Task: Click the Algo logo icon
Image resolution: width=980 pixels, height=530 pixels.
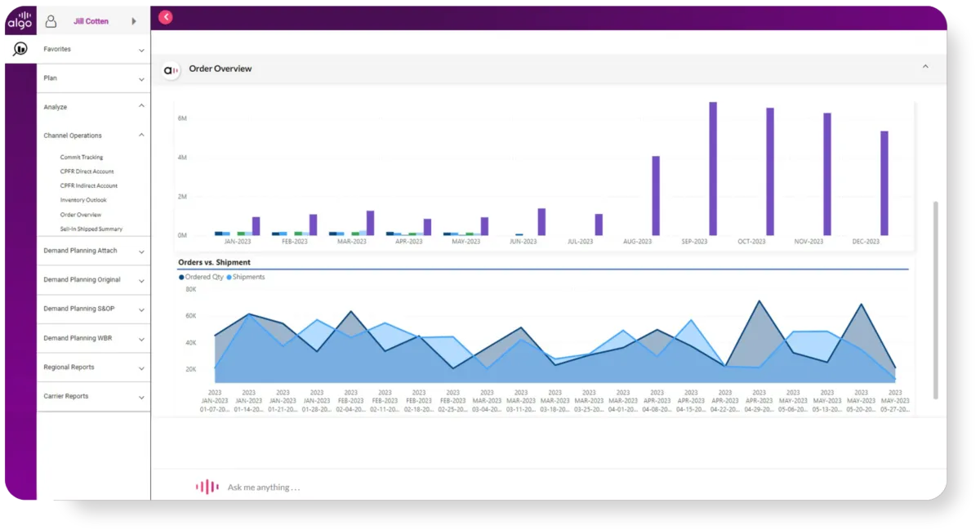Action: click(20, 20)
